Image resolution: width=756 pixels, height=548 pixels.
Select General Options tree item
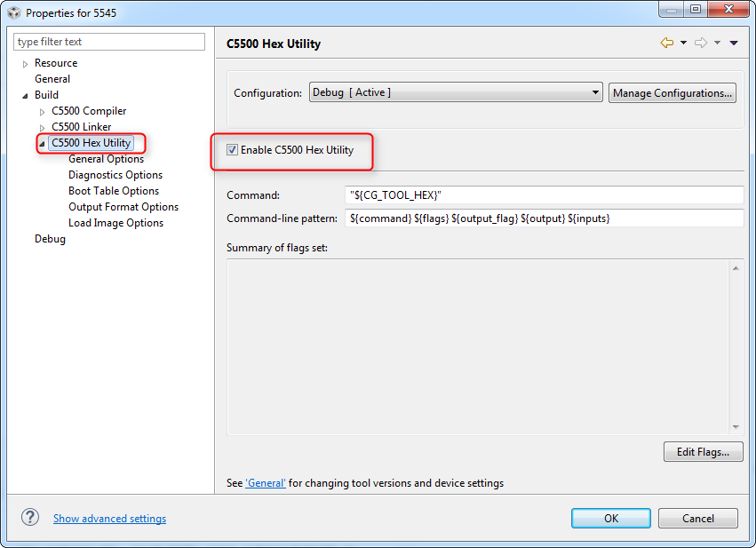[x=106, y=159]
